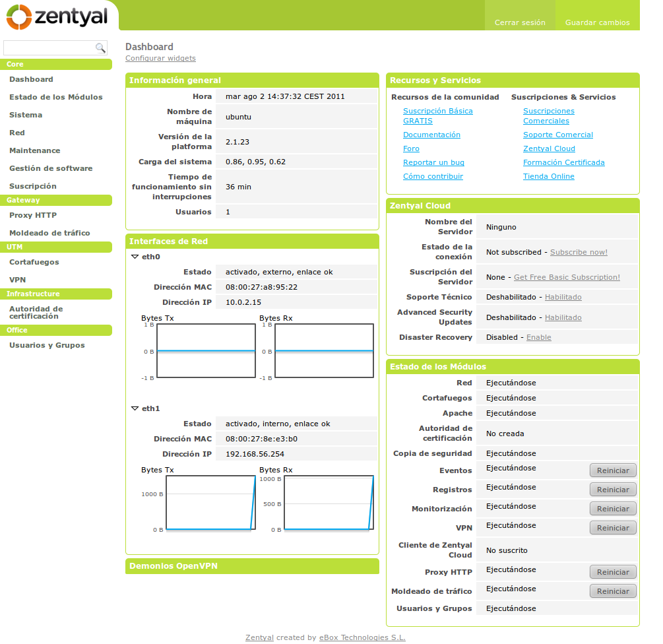Click Estado de los Módulos widget header

[513, 367]
